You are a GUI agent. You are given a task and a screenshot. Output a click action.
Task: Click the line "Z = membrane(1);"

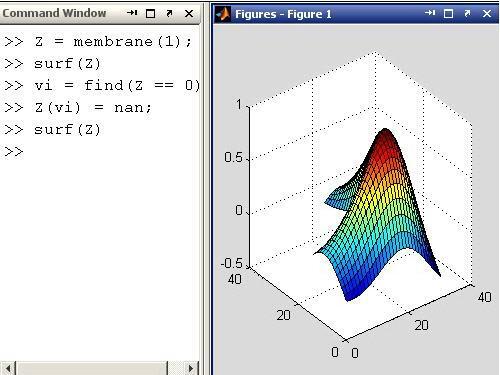click(114, 42)
